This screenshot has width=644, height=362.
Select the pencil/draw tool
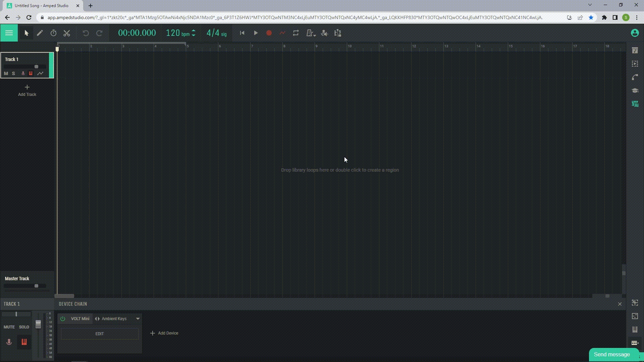pos(40,33)
